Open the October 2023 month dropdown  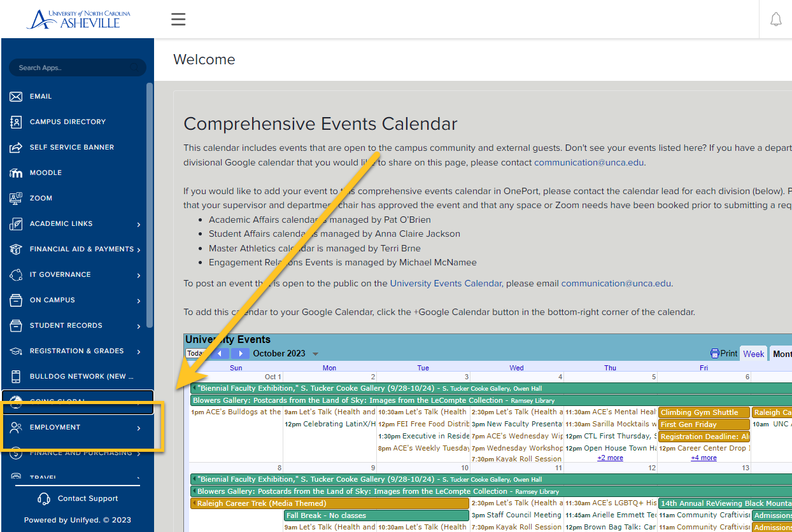315,354
